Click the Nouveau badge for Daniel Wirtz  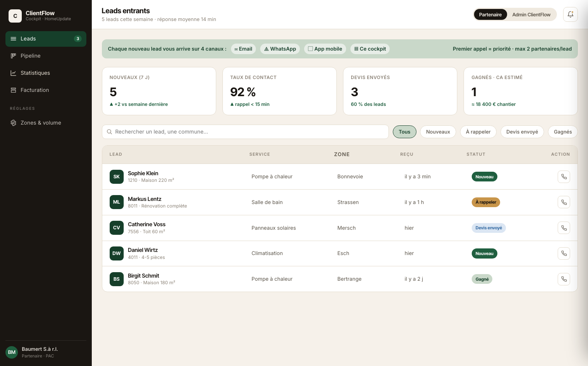pyautogui.click(x=484, y=253)
